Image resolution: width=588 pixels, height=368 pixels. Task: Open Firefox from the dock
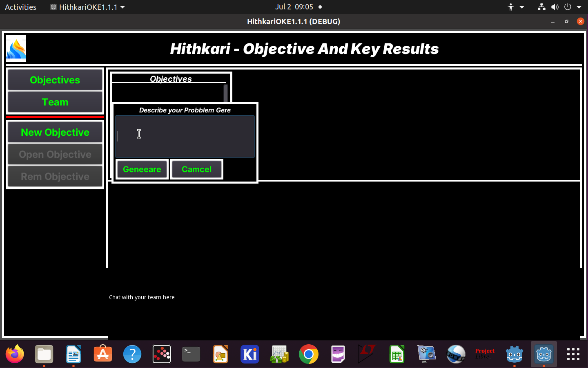click(15, 354)
